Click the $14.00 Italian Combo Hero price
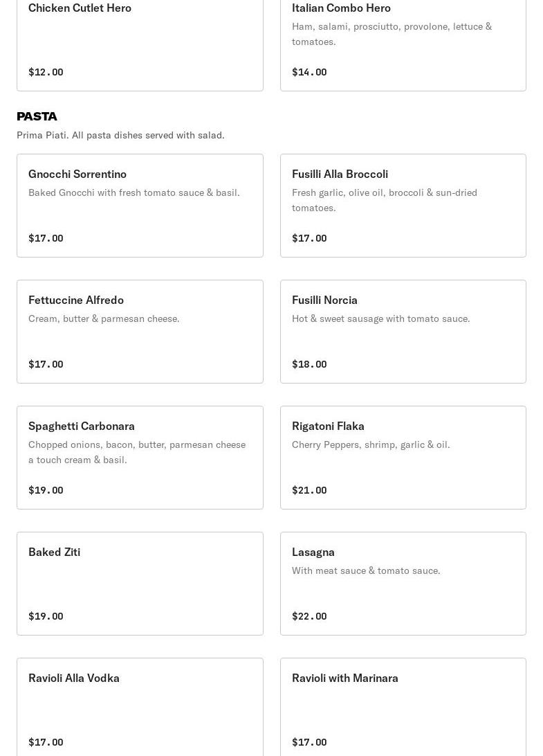 [x=309, y=72]
